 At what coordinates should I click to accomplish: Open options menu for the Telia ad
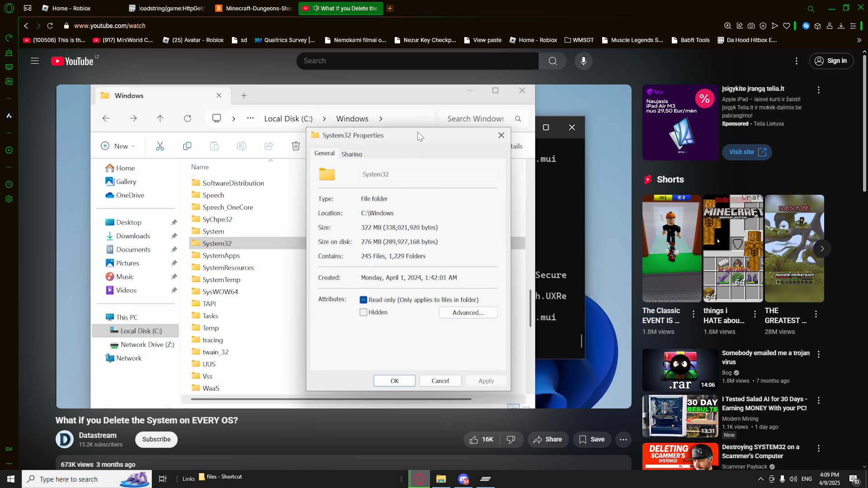[819, 90]
